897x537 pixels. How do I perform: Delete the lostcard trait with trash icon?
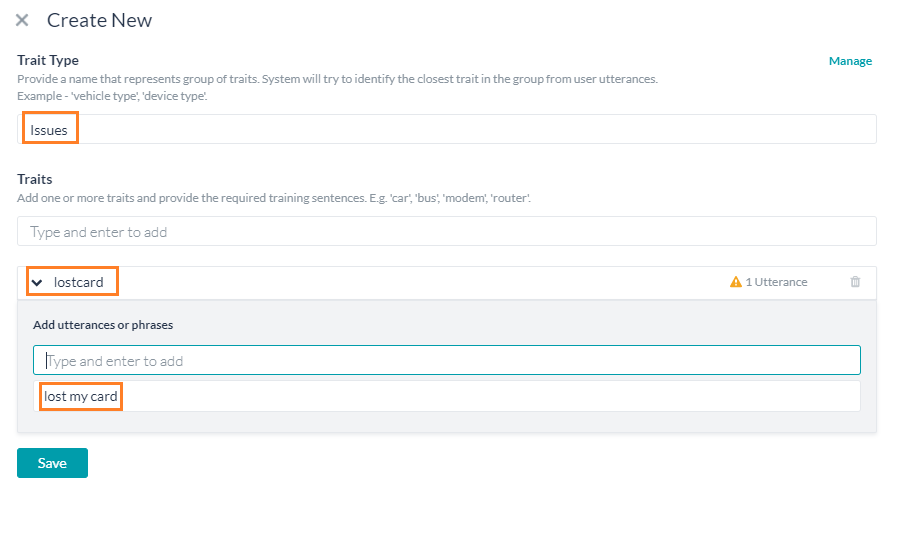coord(855,282)
